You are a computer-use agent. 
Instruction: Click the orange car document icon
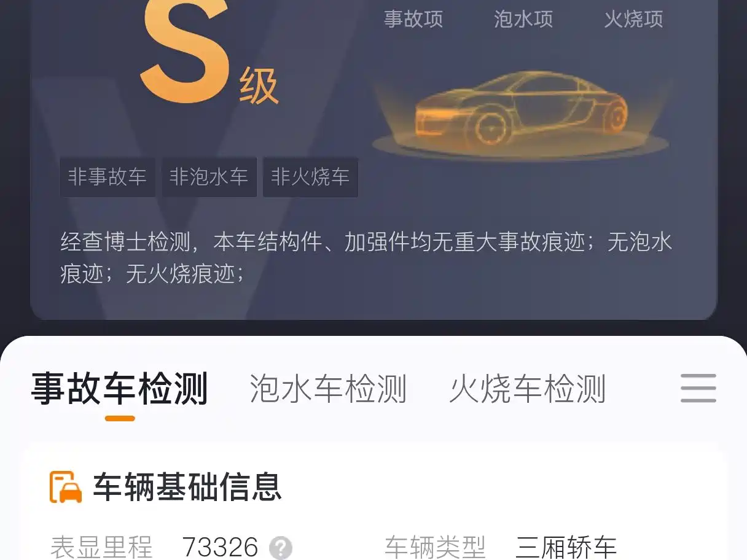[66, 487]
